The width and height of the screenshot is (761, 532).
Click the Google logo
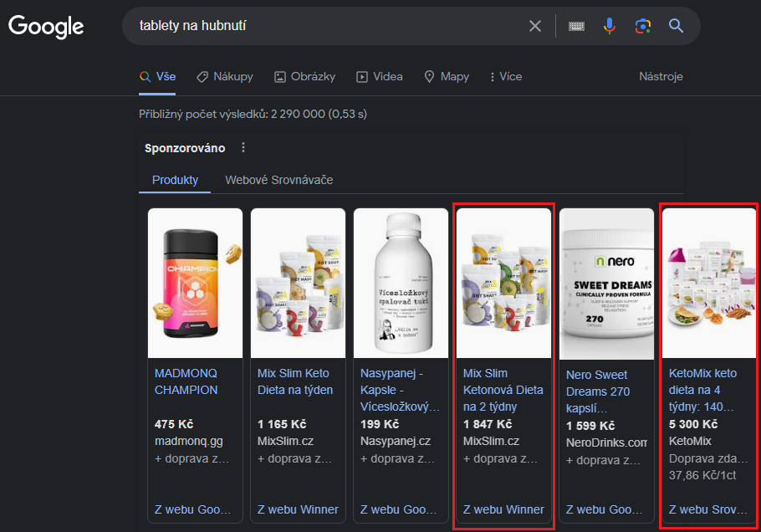click(46, 26)
